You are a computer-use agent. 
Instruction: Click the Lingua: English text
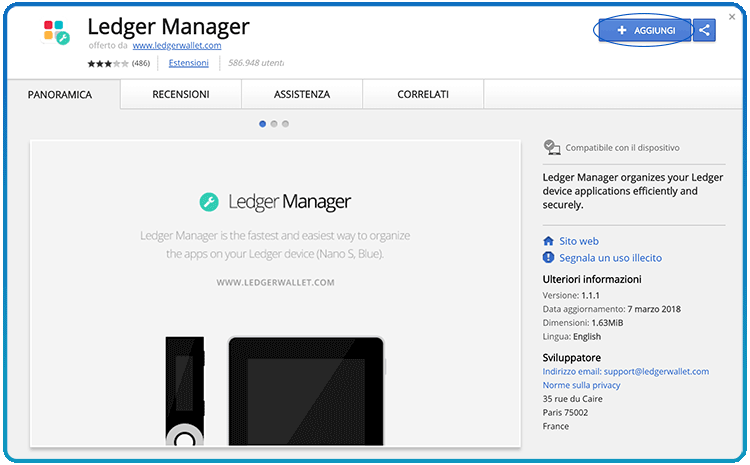pos(572,337)
